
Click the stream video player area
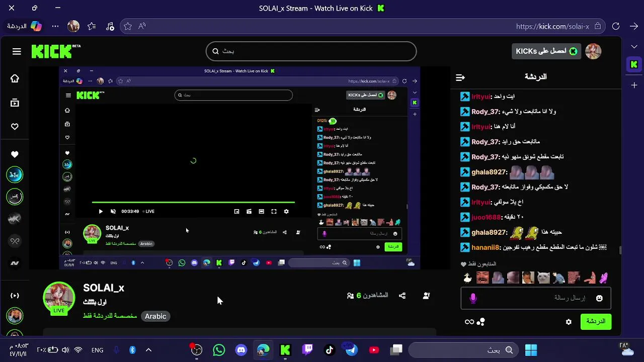pos(239,168)
